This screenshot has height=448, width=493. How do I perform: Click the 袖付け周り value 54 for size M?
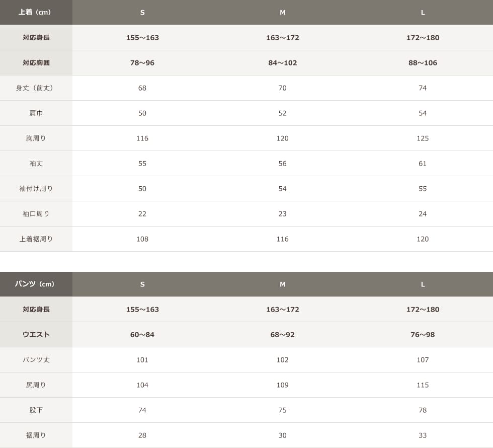click(x=282, y=189)
